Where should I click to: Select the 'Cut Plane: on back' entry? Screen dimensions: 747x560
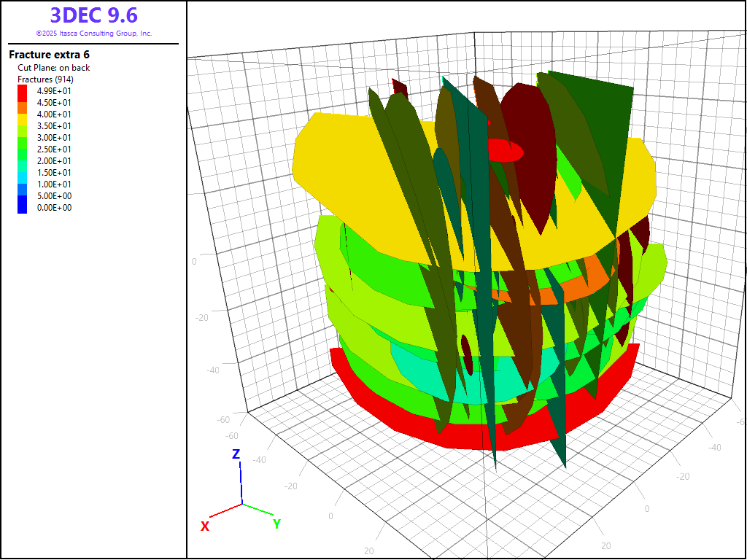[54, 68]
